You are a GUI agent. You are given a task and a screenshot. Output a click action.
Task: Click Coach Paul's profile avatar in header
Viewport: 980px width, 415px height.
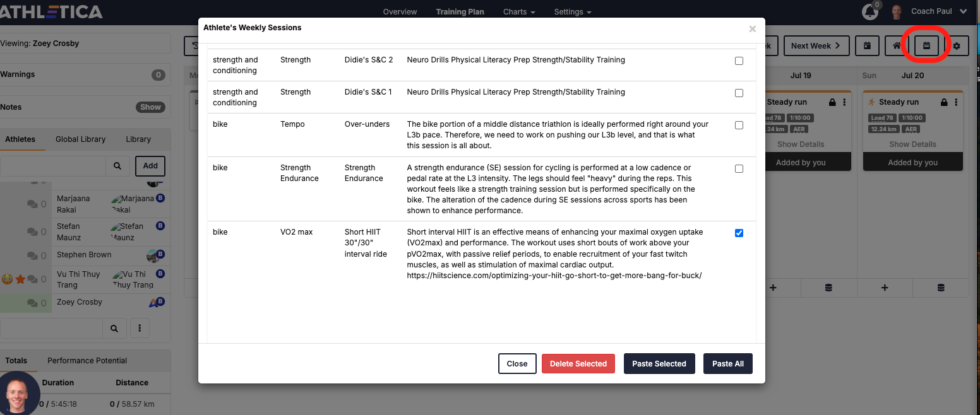[897, 12]
